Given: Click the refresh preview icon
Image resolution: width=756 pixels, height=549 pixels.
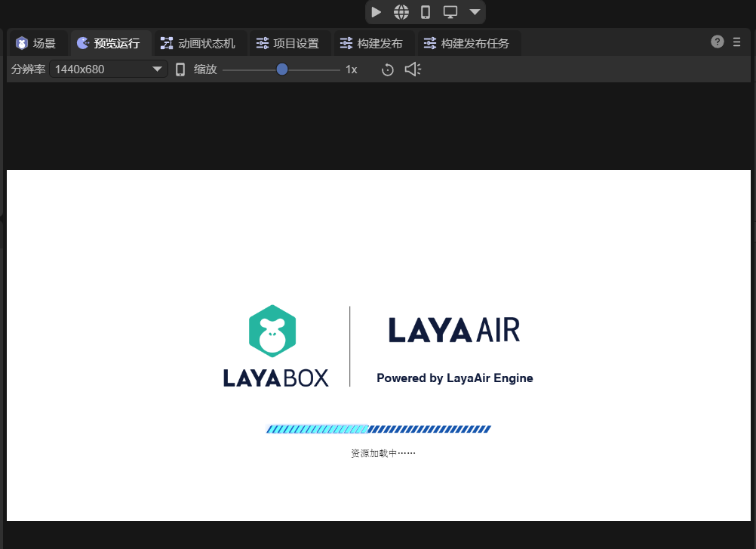Looking at the screenshot, I should [387, 69].
